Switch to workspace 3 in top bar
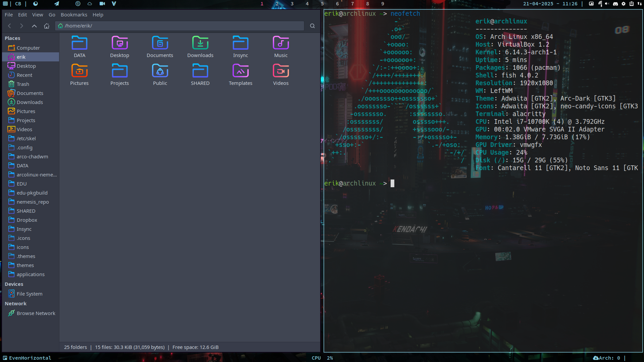Viewport: 644px width, 362px height. (x=292, y=4)
